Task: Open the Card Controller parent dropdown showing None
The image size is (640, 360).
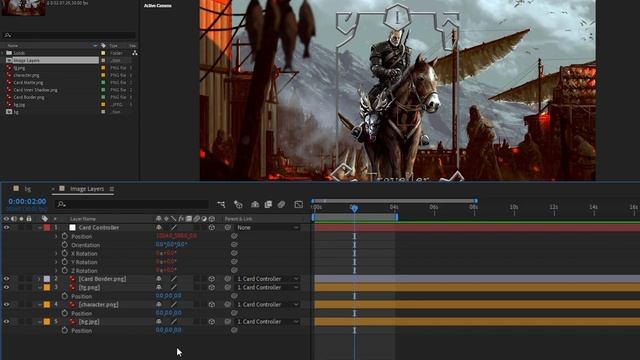Action: click(x=268, y=227)
